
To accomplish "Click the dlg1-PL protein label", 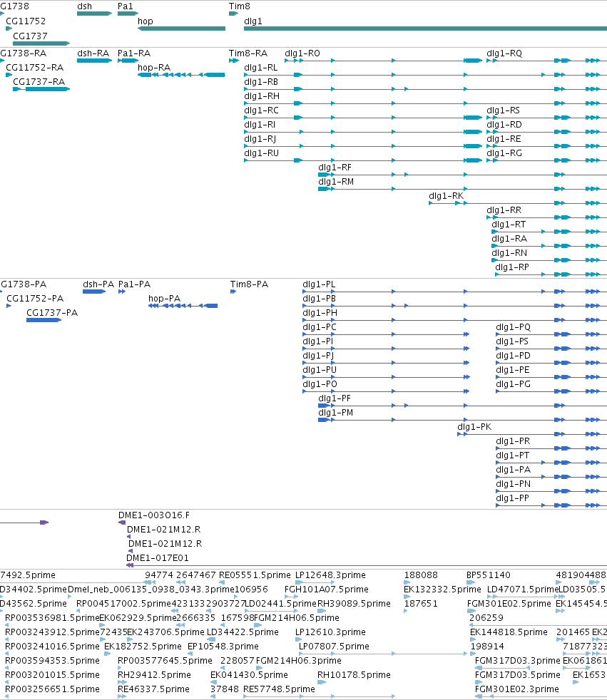I will 319,284.
